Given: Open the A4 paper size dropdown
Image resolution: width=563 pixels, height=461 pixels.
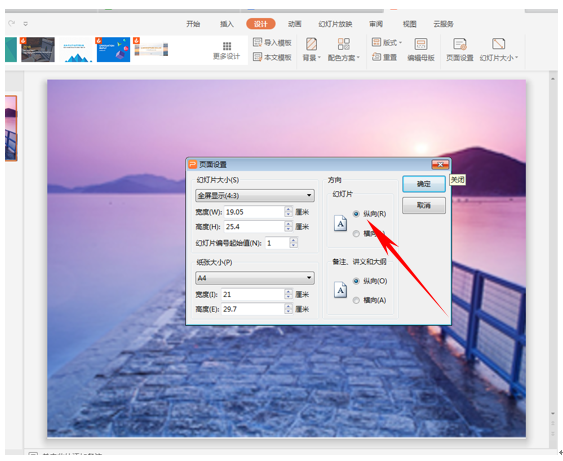Looking at the screenshot, I should (255, 278).
